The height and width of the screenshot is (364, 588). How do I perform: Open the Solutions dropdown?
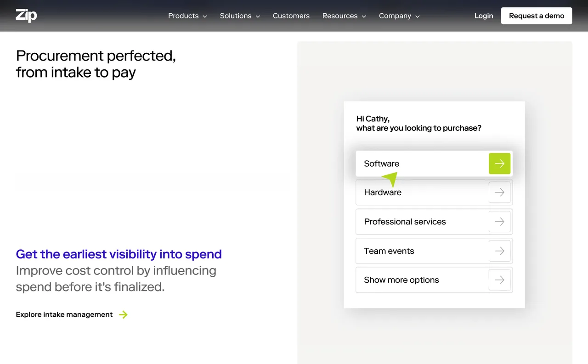(239, 16)
